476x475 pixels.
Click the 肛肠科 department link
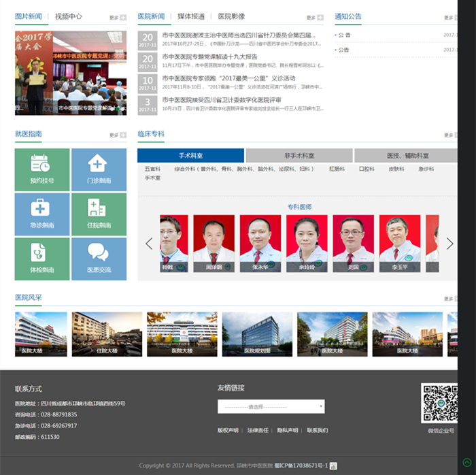click(337, 169)
